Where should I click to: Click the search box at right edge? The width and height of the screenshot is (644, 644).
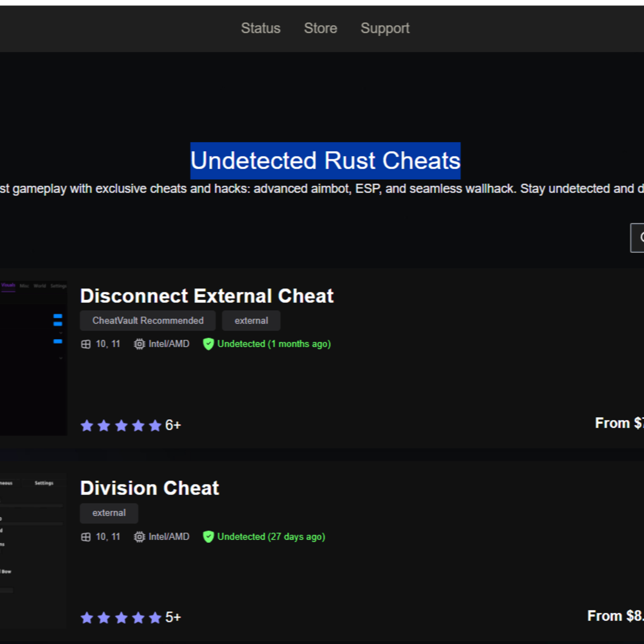point(637,238)
